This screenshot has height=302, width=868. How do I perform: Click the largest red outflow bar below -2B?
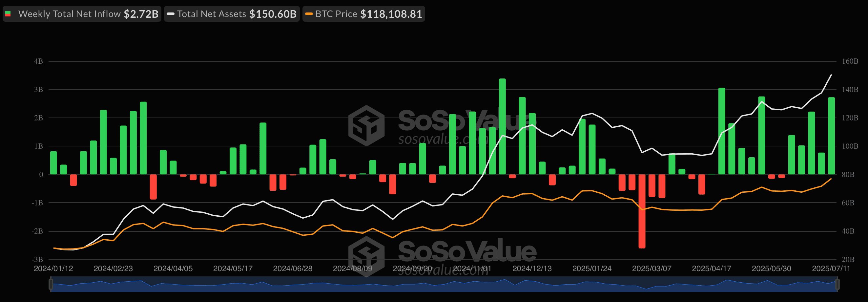642,211
